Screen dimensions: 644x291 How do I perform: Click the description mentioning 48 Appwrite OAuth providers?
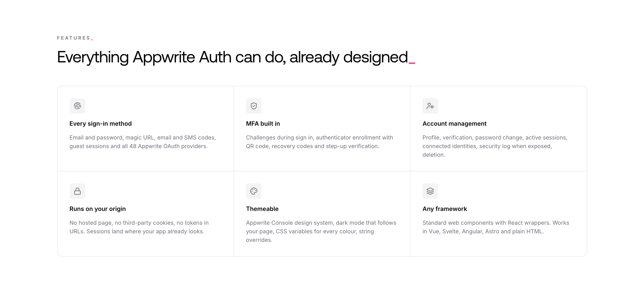pyautogui.click(x=143, y=142)
